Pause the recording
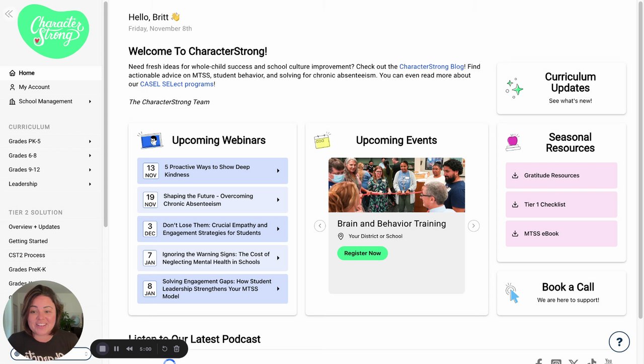644x364 pixels. (116, 349)
